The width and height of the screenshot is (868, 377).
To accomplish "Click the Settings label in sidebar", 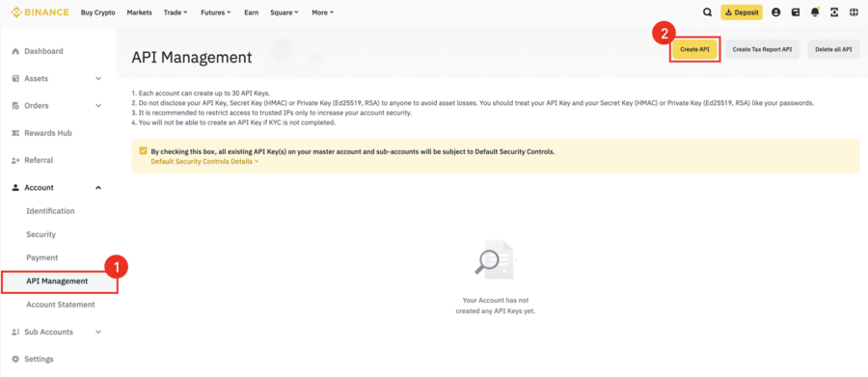I will pyautogui.click(x=39, y=360).
